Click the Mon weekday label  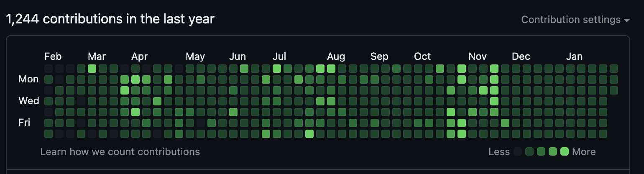click(x=28, y=79)
